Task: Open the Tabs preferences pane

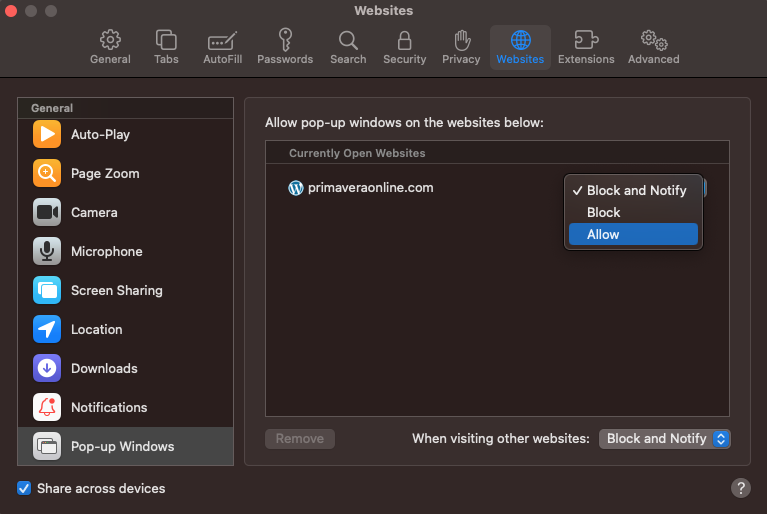Action: (166, 47)
